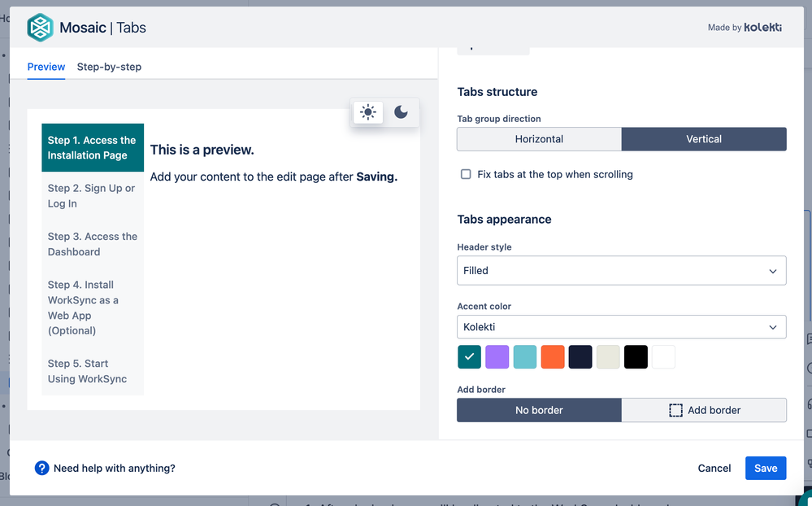Switch tab group direction to Horizontal
This screenshot has width=812, height=506.
coord(538,139)
